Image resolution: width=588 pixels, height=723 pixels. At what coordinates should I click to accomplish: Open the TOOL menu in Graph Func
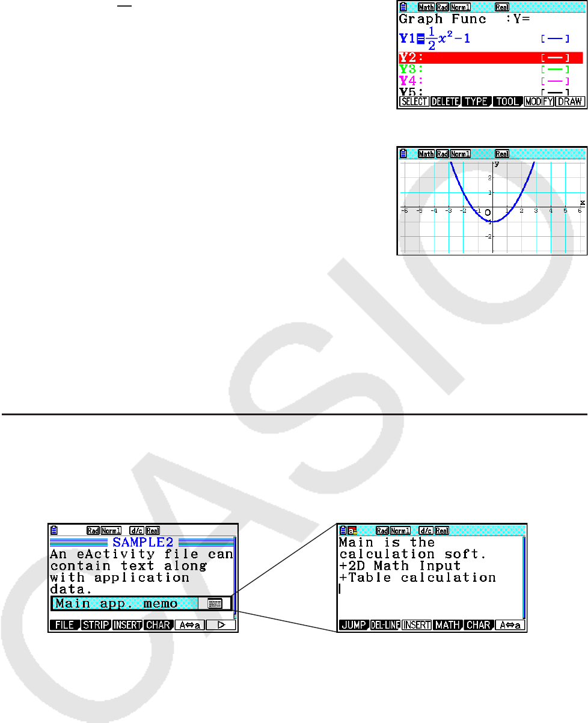point(507,102)
